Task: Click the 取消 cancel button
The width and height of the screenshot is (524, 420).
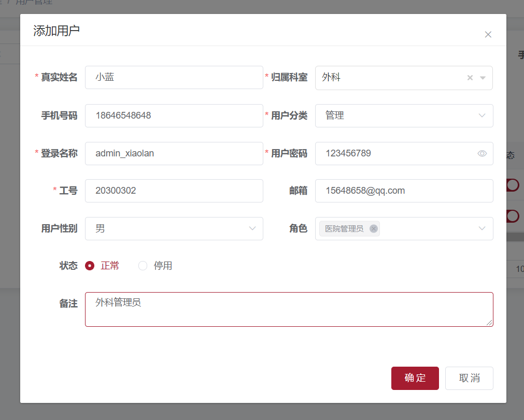Action: pyautogui.click(x=469, y=378)
